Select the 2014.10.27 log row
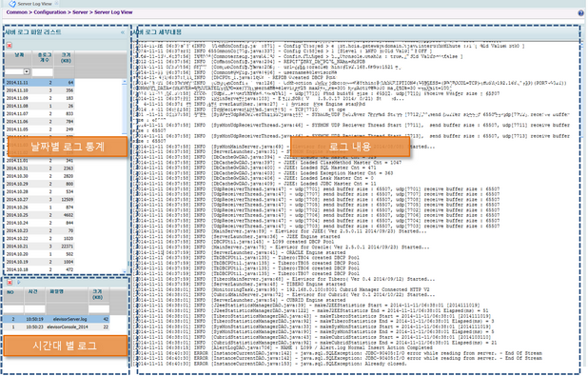The width and height of the screenshot is (588, 376). point(40,200)
